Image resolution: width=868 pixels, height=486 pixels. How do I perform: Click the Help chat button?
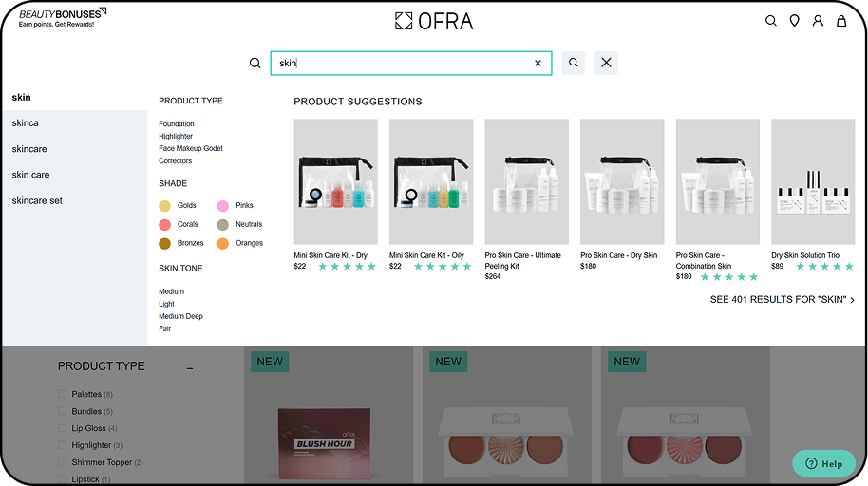823,463
